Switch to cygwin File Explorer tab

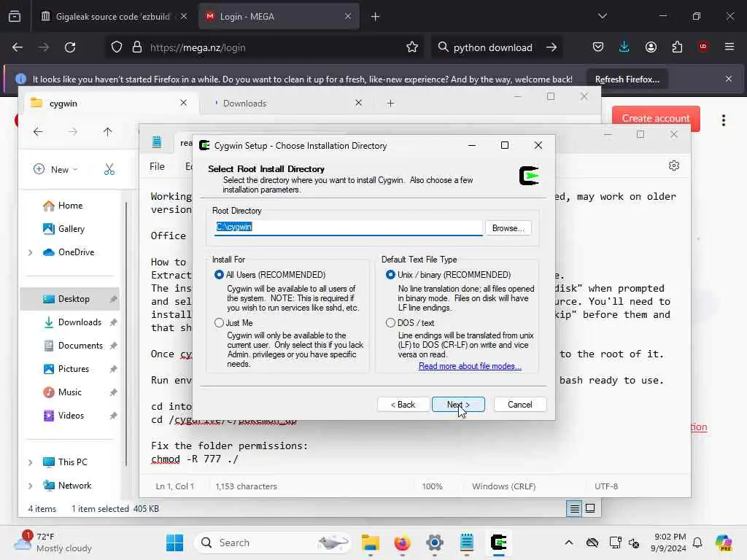[109, 104]
